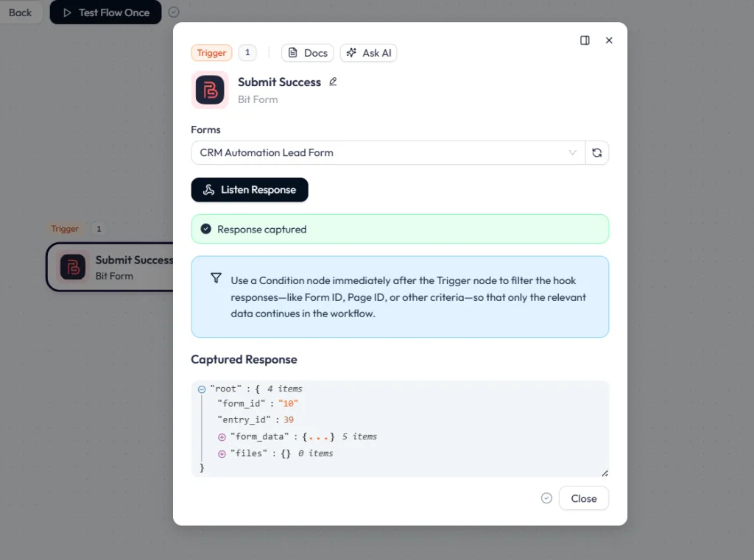Screen dimensions: 754x560
Task: Open Ask AI assistant
Action: [369, 53]
